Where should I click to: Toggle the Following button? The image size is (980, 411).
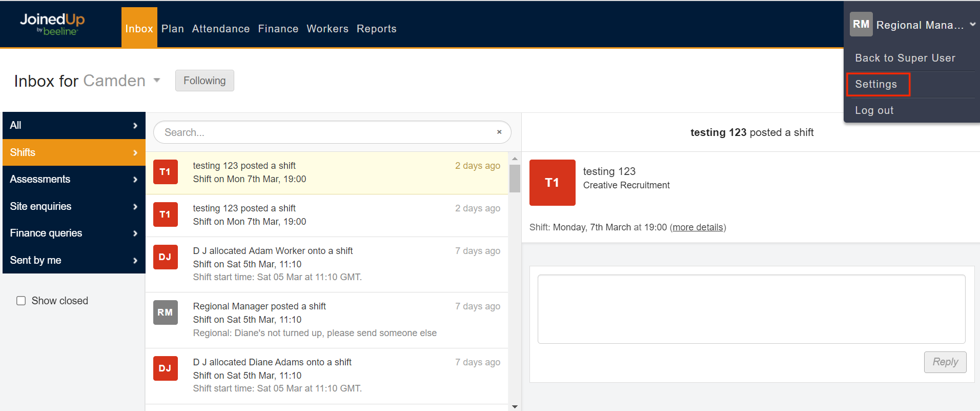(x=205, y=81)
